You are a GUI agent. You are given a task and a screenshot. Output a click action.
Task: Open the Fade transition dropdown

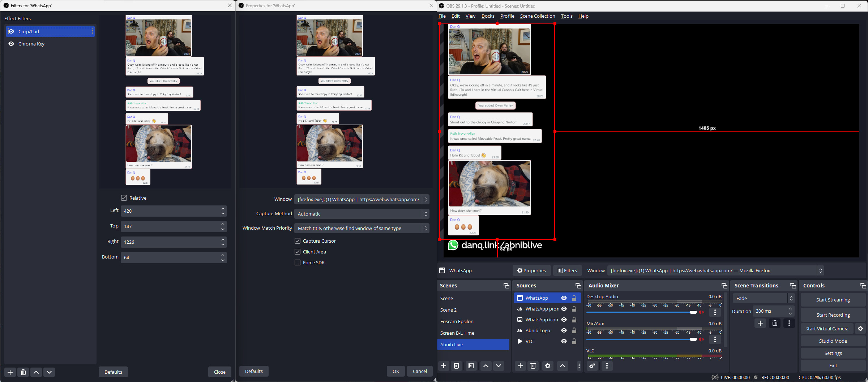coord(763,298)
